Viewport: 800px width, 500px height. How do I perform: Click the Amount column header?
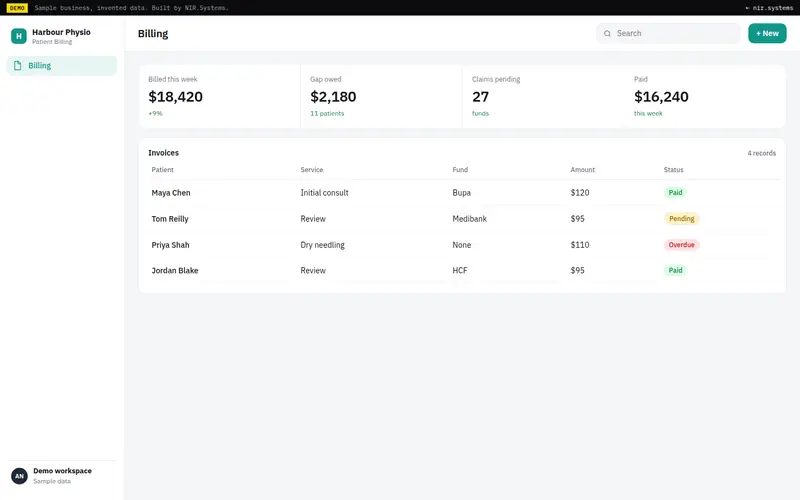point(582,169)
